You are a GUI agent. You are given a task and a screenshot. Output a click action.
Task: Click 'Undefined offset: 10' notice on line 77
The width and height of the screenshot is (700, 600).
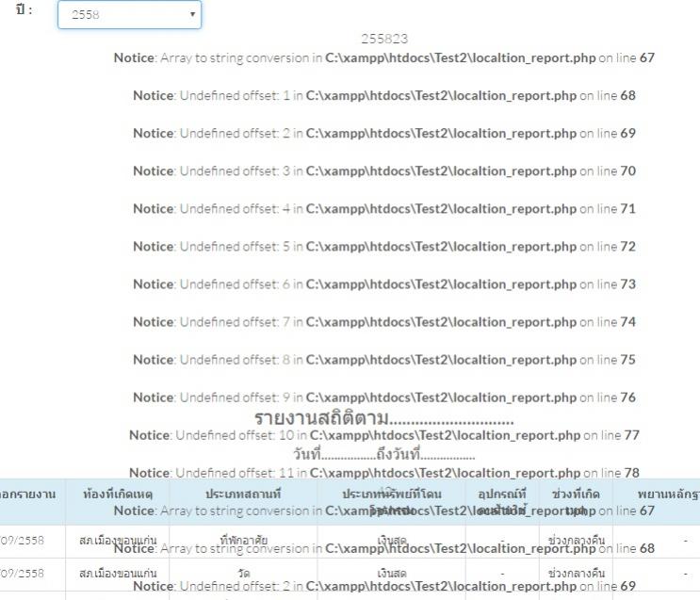click(x=384, y=435)
